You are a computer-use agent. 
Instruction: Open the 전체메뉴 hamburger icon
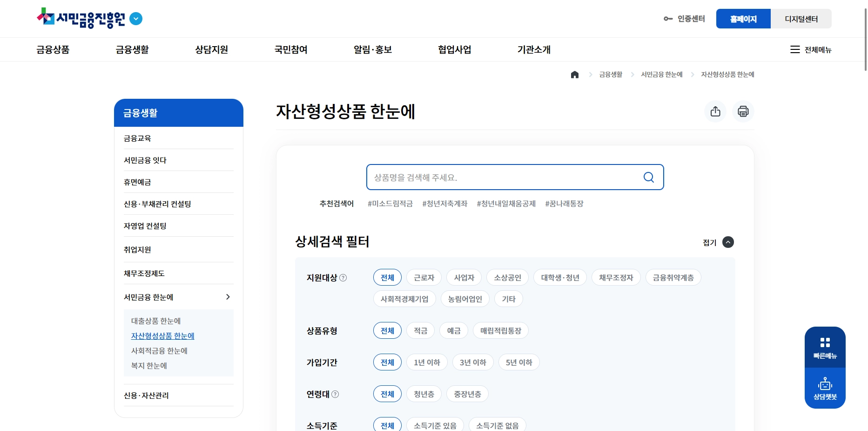tap(795, 49)
